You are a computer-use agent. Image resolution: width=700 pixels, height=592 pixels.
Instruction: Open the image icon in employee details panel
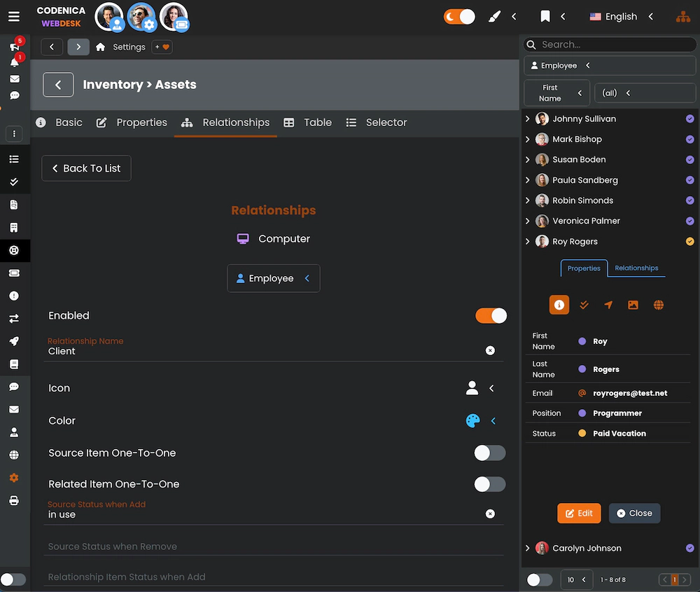633,305
